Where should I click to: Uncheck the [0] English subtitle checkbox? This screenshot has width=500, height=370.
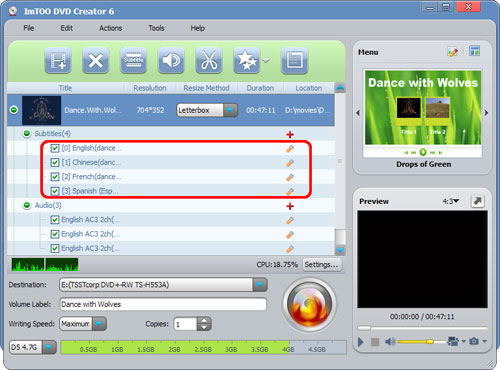point(55,148)
